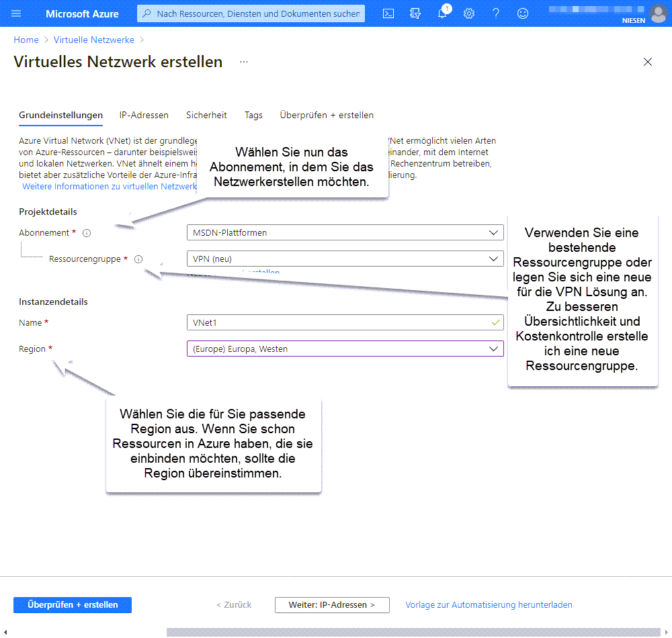Click the info icon next to Ressourcengruppe
This screenshot has width=672, height=638.
pos(138,259)
